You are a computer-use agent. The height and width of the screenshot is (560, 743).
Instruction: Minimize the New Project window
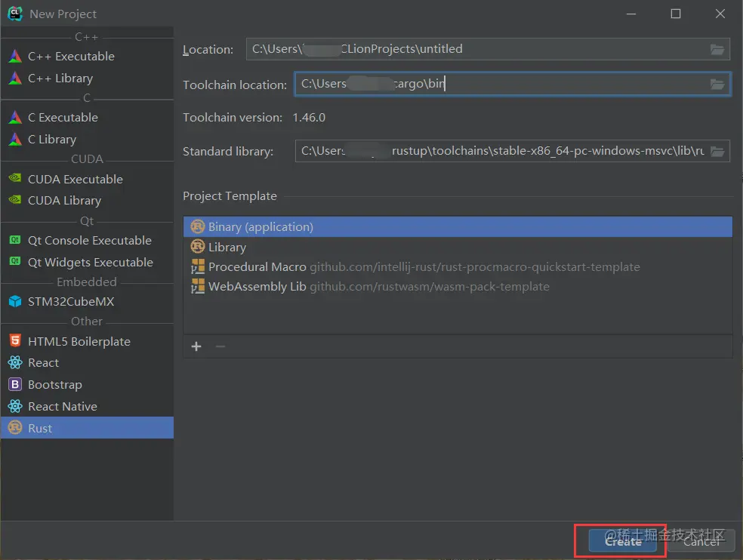pyautogui.click(x=631, y=14)
